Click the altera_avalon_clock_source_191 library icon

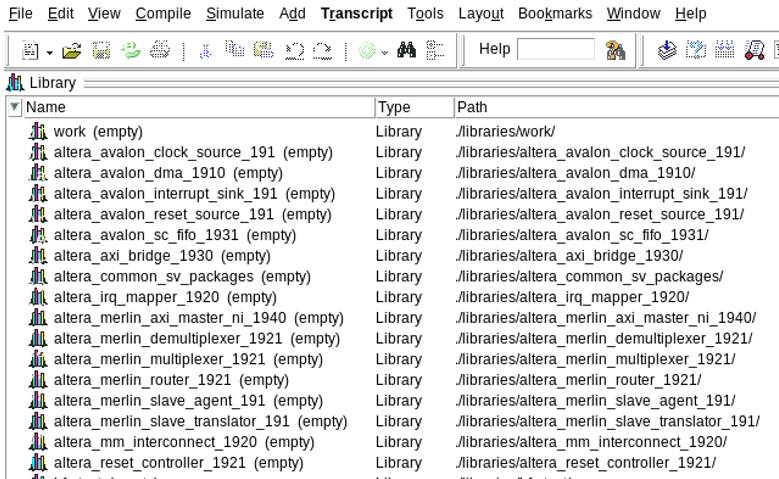coord(38,153)
